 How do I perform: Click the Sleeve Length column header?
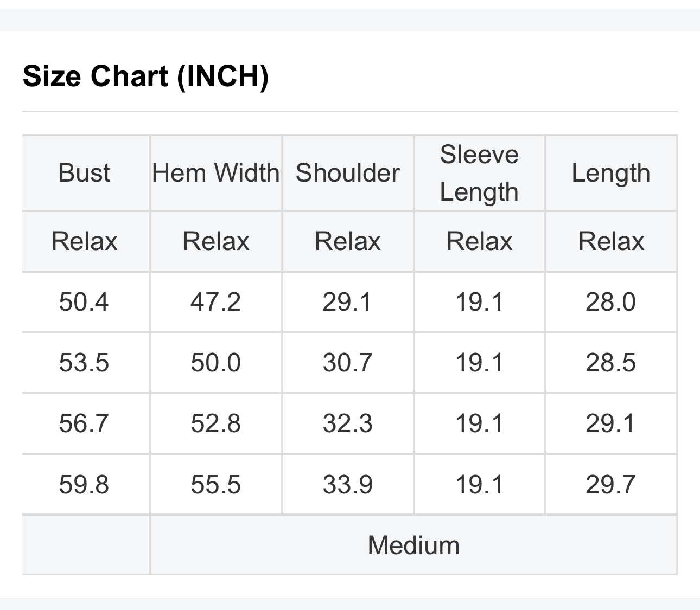pos(479,174)
